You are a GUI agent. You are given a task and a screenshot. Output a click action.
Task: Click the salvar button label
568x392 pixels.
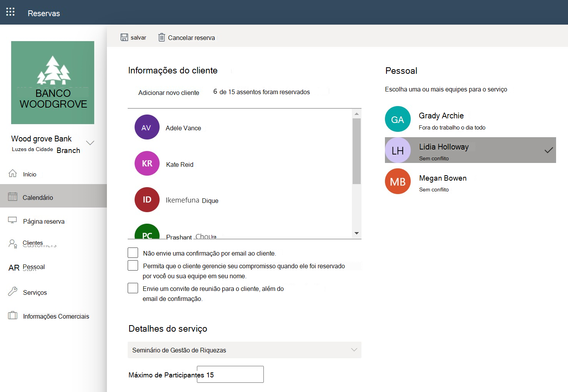[x=138, y=38]
